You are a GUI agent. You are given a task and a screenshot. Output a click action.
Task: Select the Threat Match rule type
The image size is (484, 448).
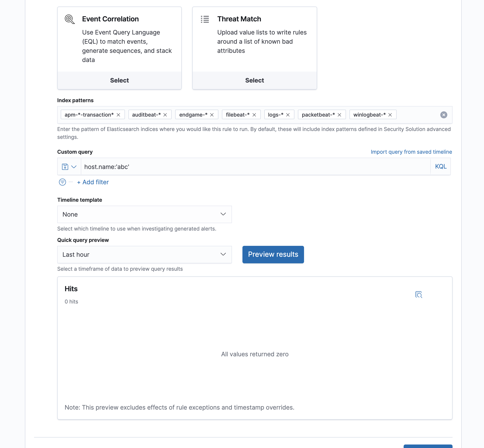(x=254, y=81)
